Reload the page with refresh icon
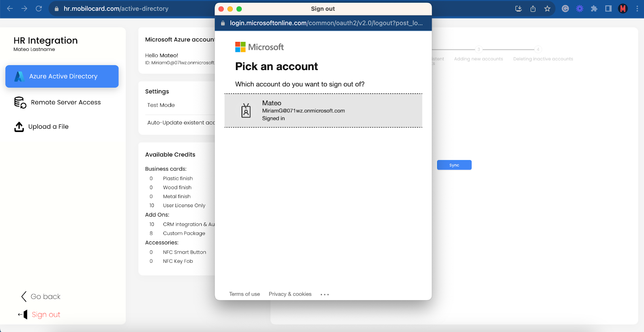 [x=39, y=8]
